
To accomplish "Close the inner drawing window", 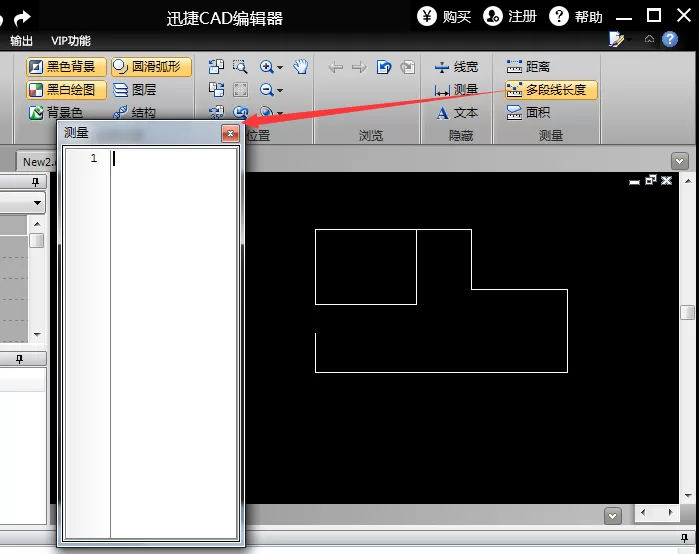I will pyautogui.click(x=666, y=180).
